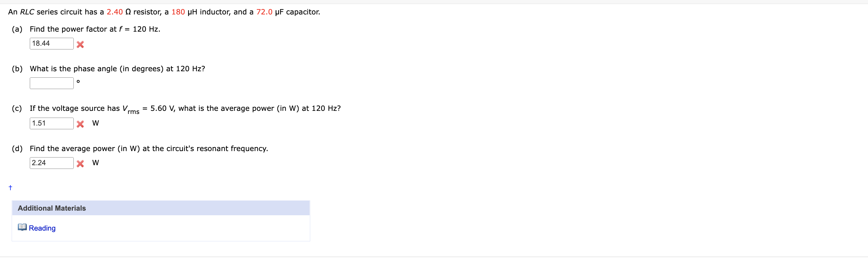Click the book icon in Additional Materials
868x261 pixels.
coord(22,227)
